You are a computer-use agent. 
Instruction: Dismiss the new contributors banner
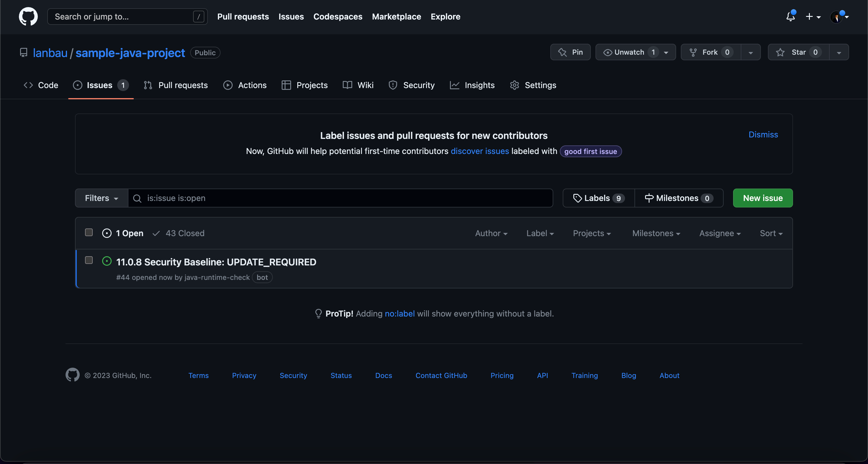coord(763,134)
